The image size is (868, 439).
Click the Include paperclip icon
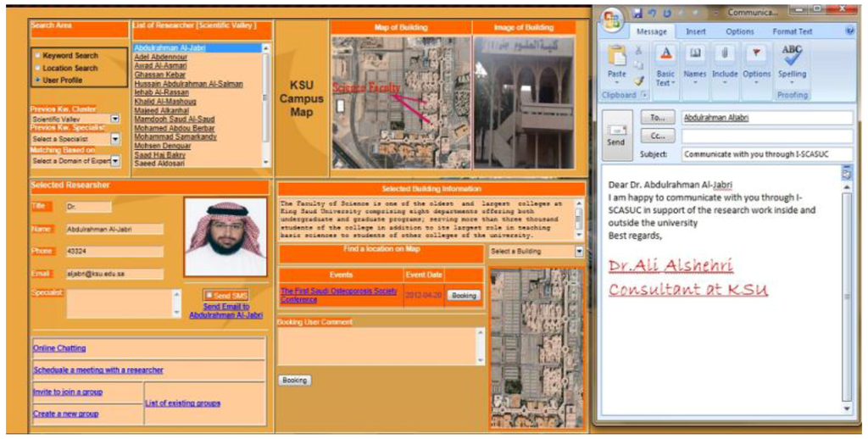coord(725,54)
